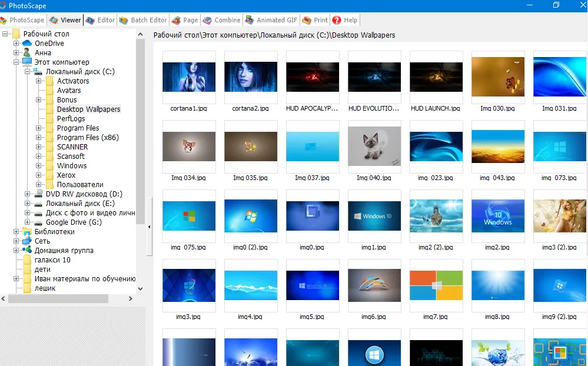Select the SCANNER folder

click(72, 147)
